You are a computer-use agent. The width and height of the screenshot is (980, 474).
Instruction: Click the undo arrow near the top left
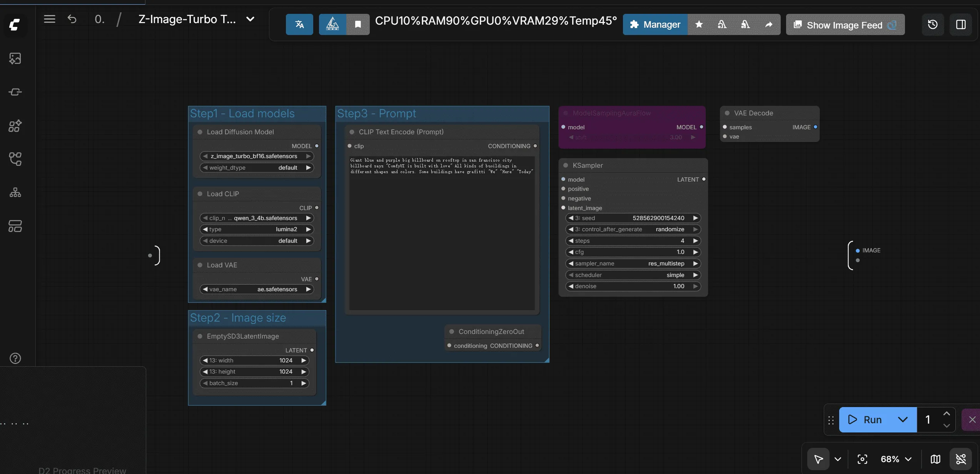coord(72,19)
